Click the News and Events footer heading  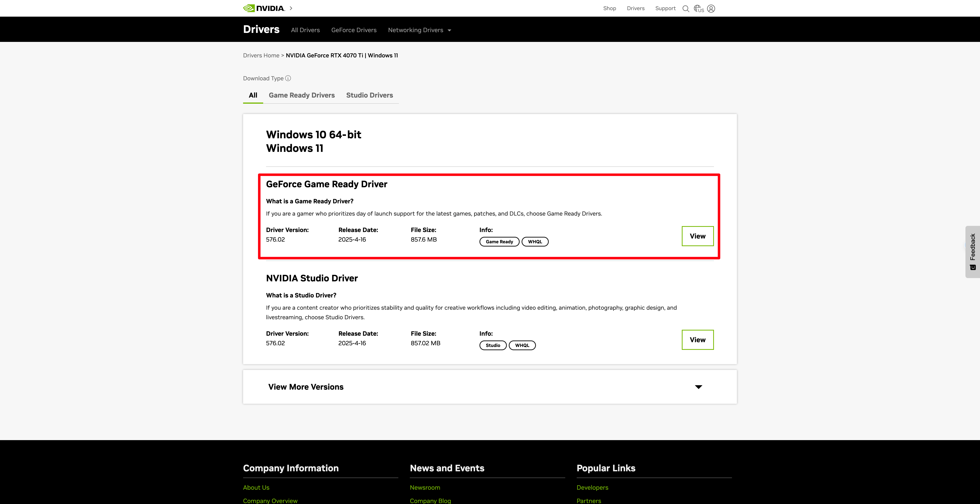point(447,468)
